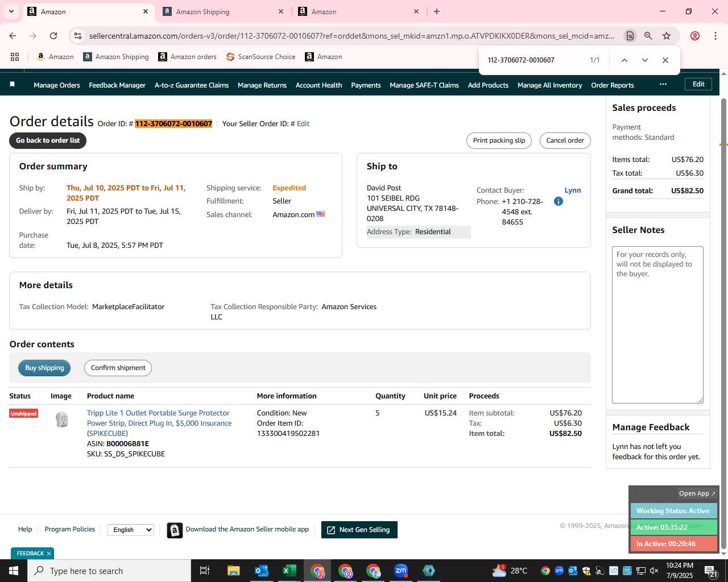Open the Amazon Shipping bookmark
728x582 pixels.
click(x=116, y=57)
